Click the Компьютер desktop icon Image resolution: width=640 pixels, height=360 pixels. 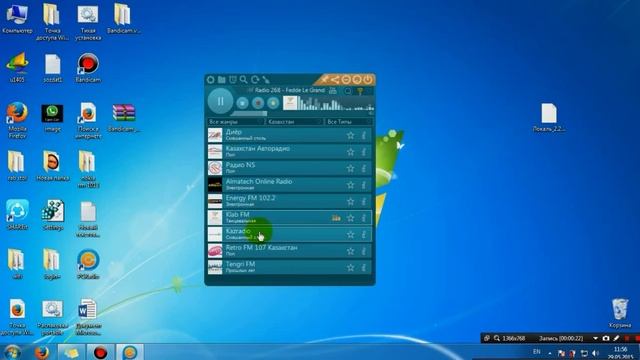[17, 19]
